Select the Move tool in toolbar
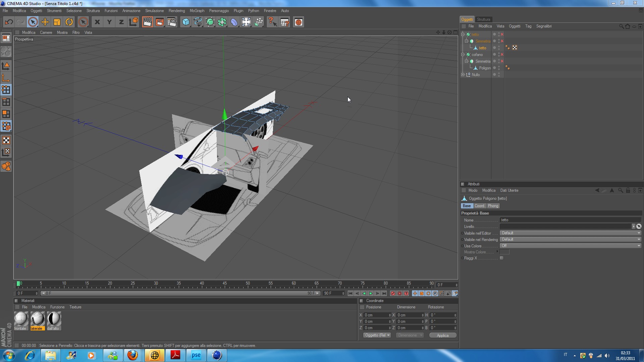Screen dimensions: 644x362 [x=45, y=22]
